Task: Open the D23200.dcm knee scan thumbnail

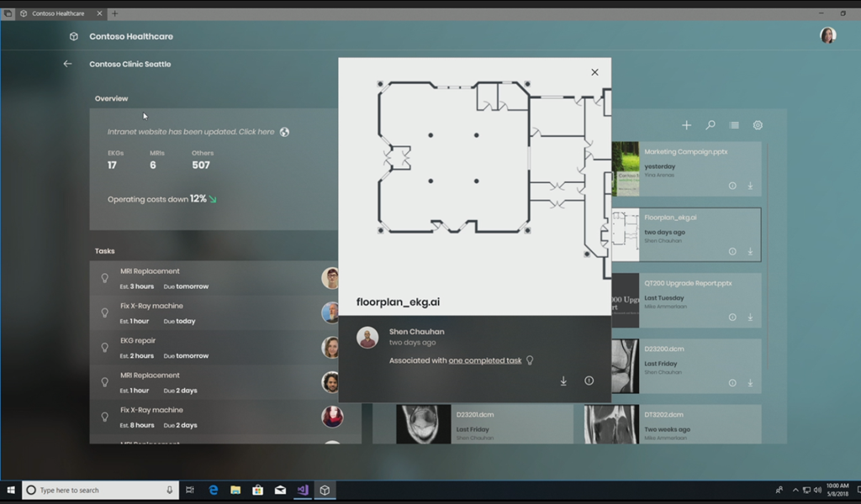Action: [x=626, y=365]
